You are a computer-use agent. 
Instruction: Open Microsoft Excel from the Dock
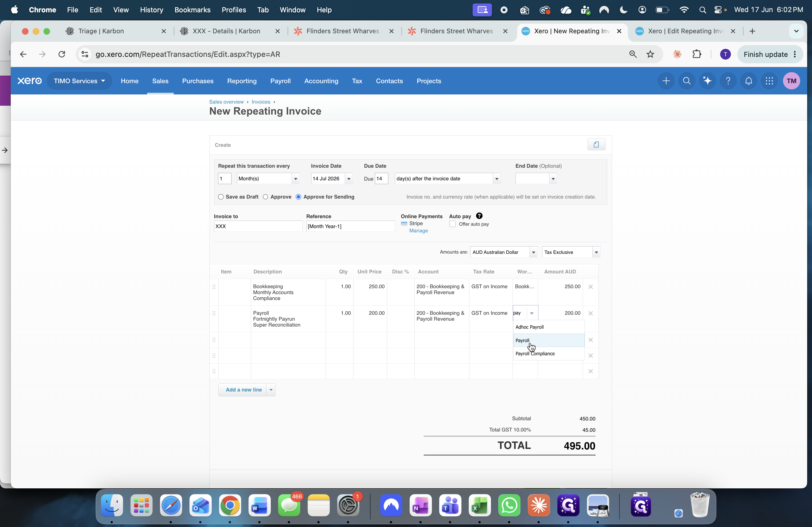[x=480, y=505]
